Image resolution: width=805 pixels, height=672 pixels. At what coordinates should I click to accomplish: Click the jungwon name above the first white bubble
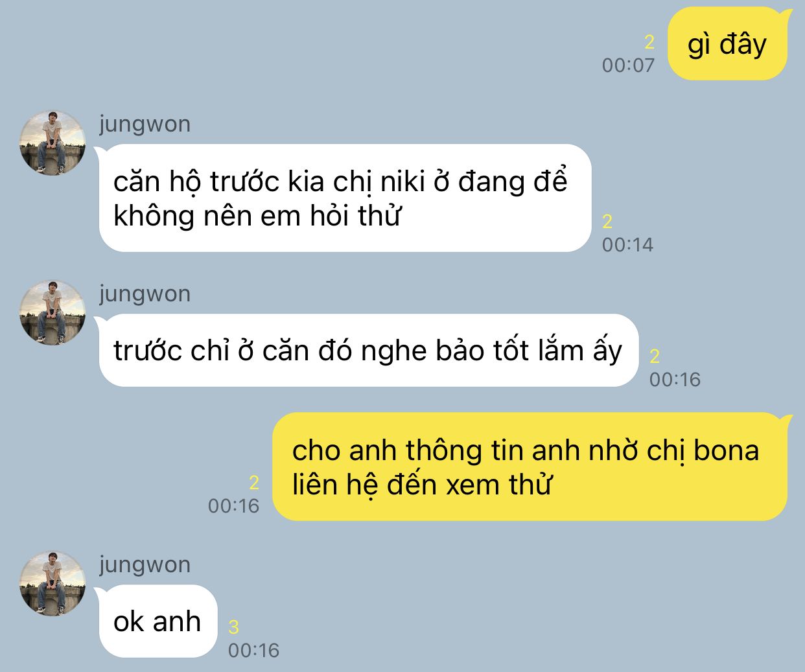click(145, 124)
